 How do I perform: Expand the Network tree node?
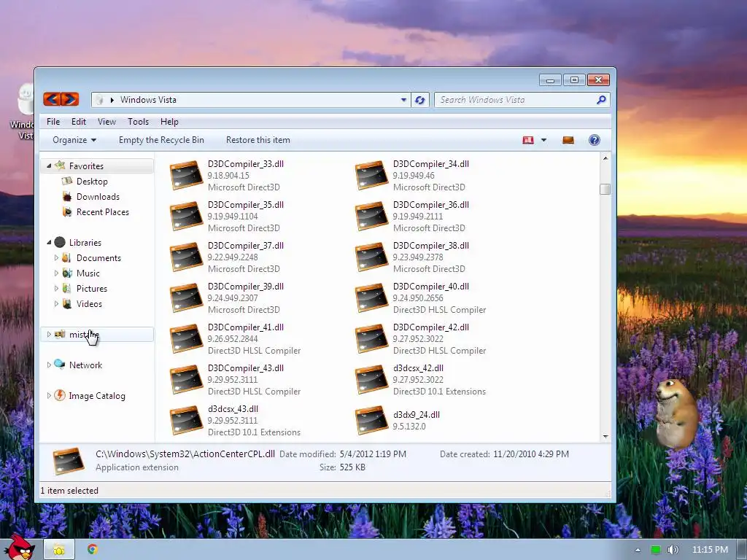pyautogui.click(x=49, y=365)
